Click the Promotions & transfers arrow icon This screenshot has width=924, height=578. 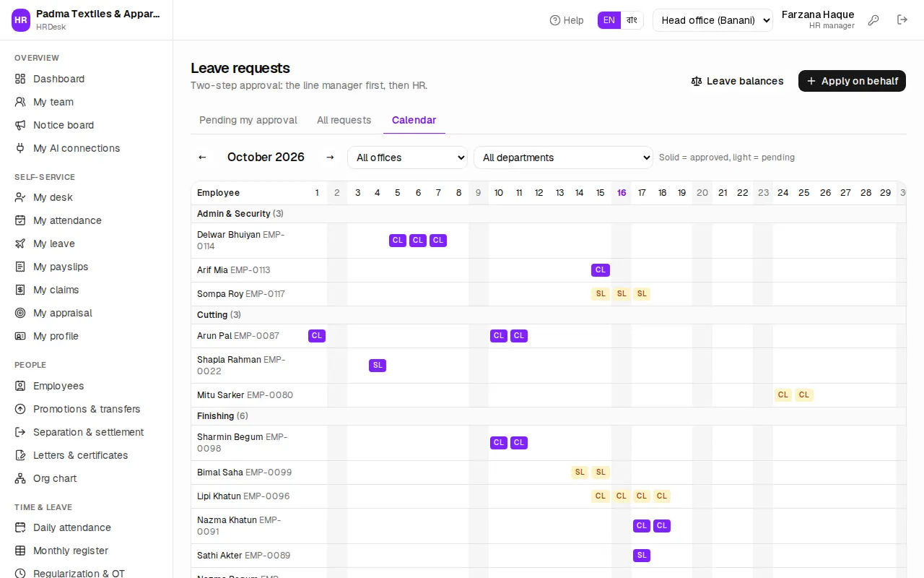[x=20, y=409]
